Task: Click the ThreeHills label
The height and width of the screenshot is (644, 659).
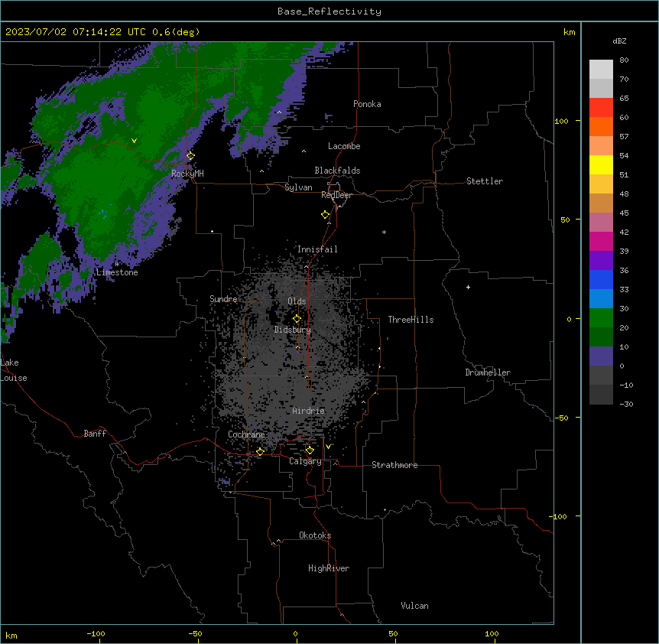Action: (411, 320)
